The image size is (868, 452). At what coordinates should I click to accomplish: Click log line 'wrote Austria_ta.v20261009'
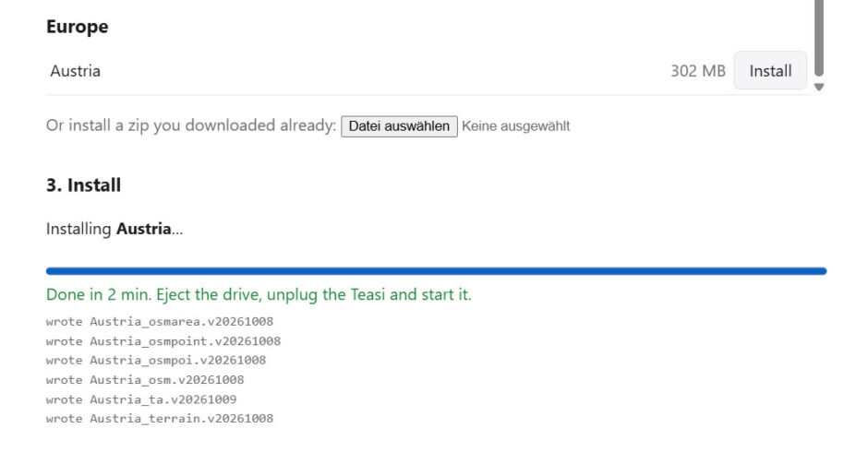pos(141,398)
